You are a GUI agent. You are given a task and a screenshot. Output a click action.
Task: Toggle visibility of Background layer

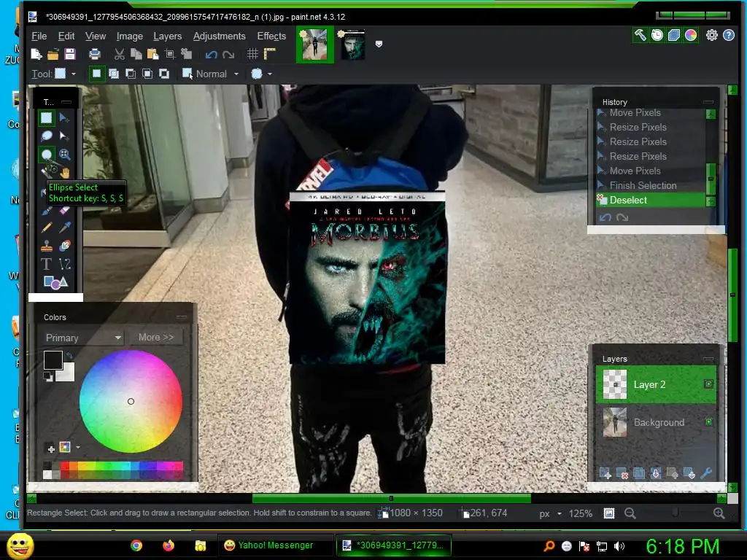(708, 422)
